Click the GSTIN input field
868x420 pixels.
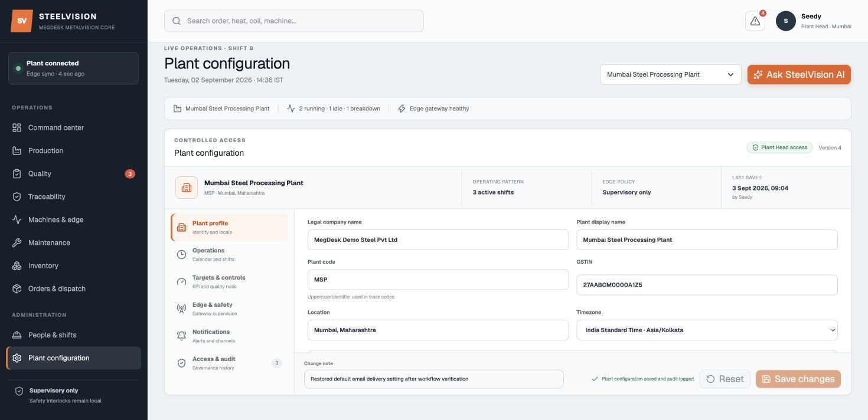[707, 285]
